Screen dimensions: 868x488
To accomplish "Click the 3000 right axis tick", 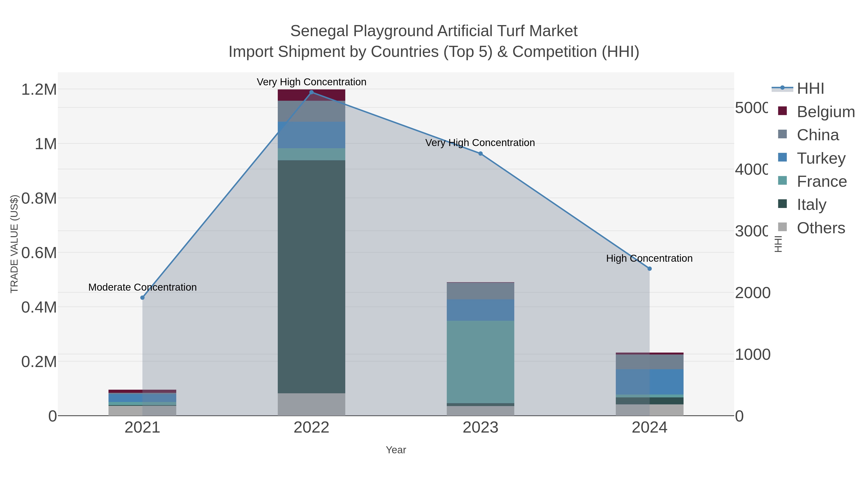I will pyautogui.click(x=751, y=231).
